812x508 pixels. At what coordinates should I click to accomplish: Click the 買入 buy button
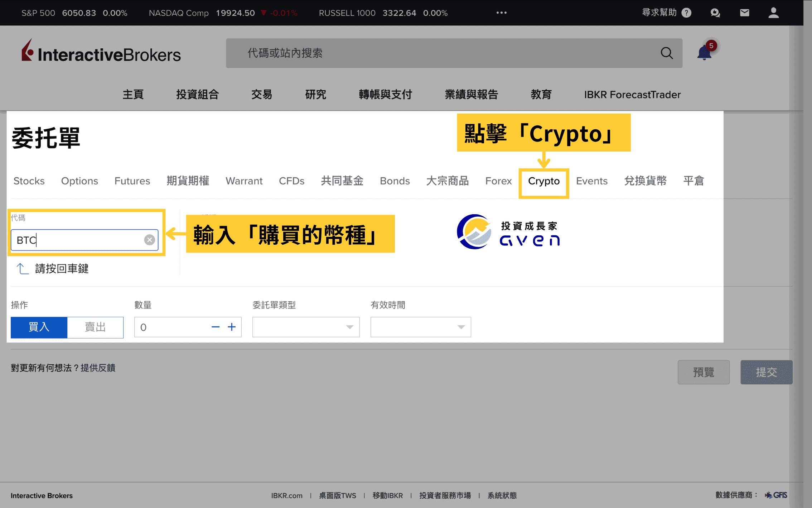coord(39,327)
